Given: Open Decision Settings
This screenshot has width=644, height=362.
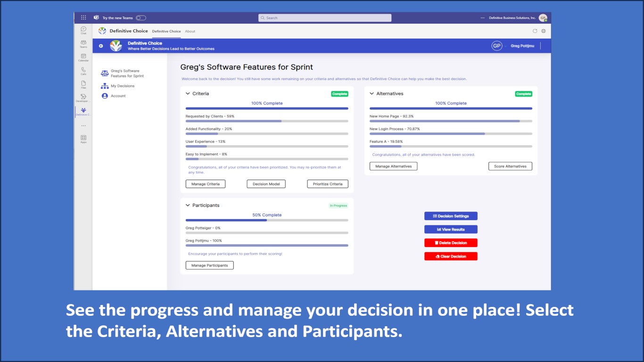Looking at the screenshot, I should (x=451, y=216).
